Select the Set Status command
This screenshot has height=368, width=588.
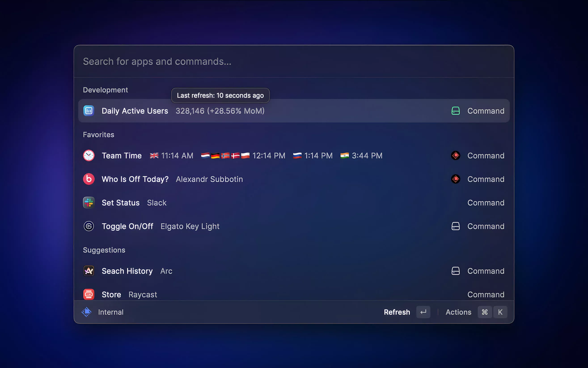click(x=294, y=203)
